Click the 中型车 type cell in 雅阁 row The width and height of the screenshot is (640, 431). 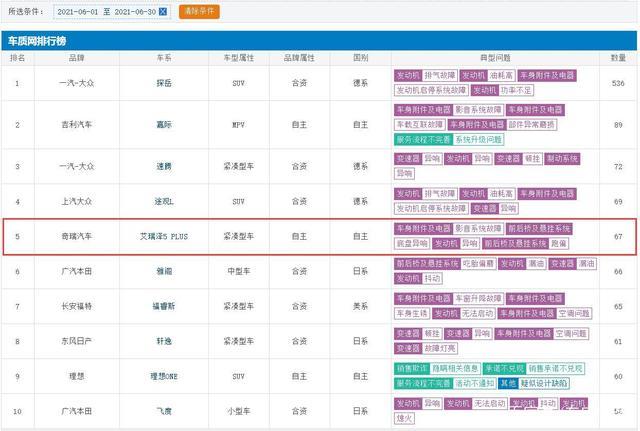pos(239,271)
